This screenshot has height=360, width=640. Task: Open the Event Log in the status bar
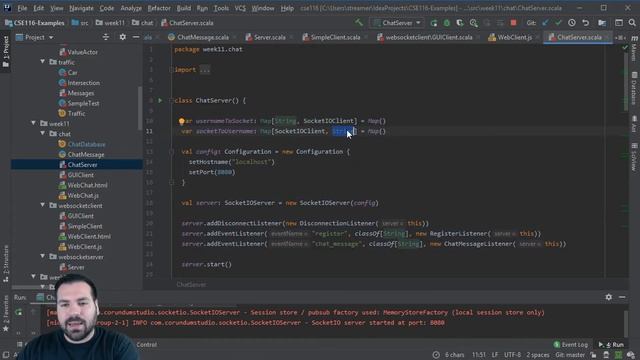coord(571,345)
